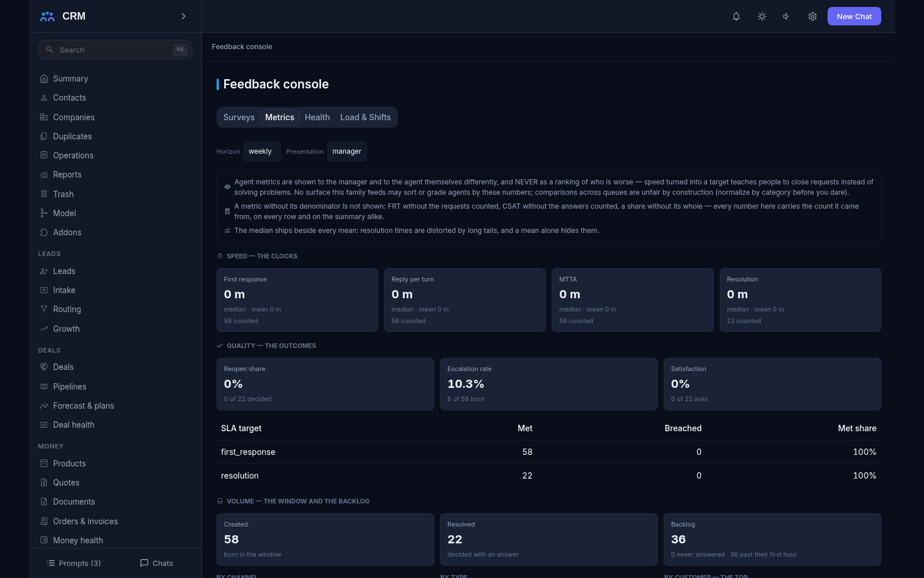Click the Reply per turn card
Image resolution: width=924 pixels, height=578 pixels.
point(465,300)
